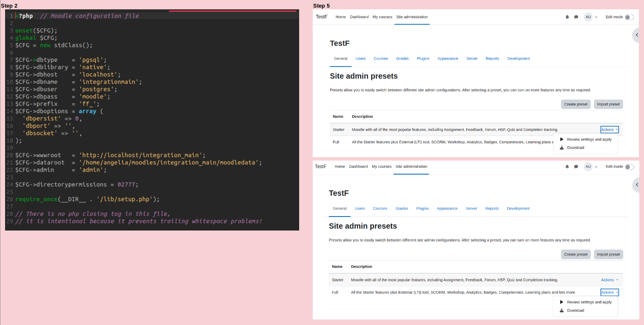Viewport: 644px width, 325px height.
Task: Go to Home link in lower navbar
Action: point(340,167)
